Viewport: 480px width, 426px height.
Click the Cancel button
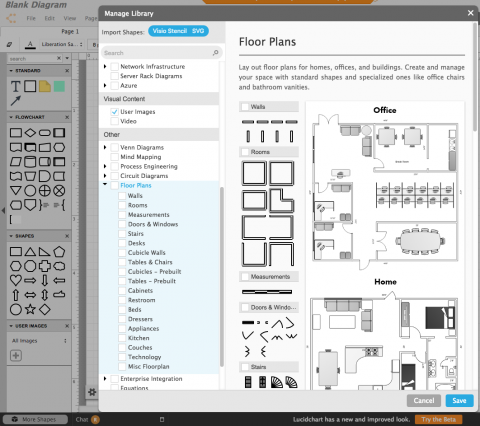pyautogui.click(x=424, y=400)
